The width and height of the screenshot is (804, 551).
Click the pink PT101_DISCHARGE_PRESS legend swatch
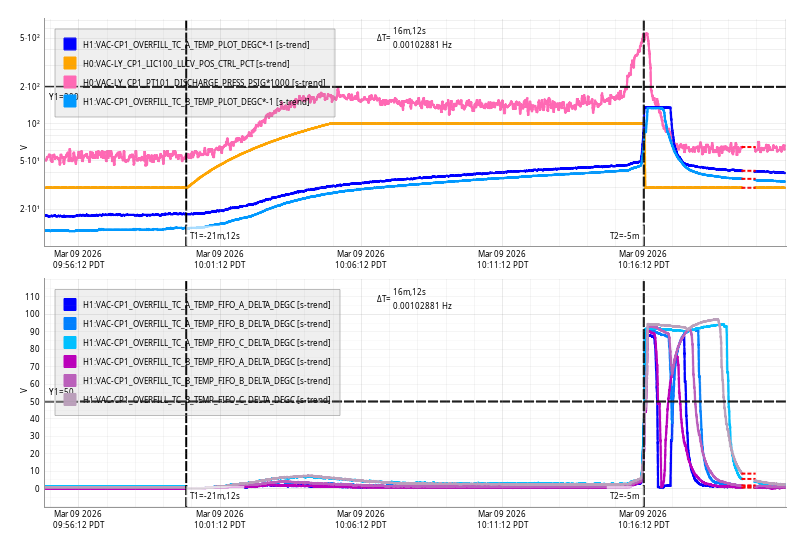point(70,82)
